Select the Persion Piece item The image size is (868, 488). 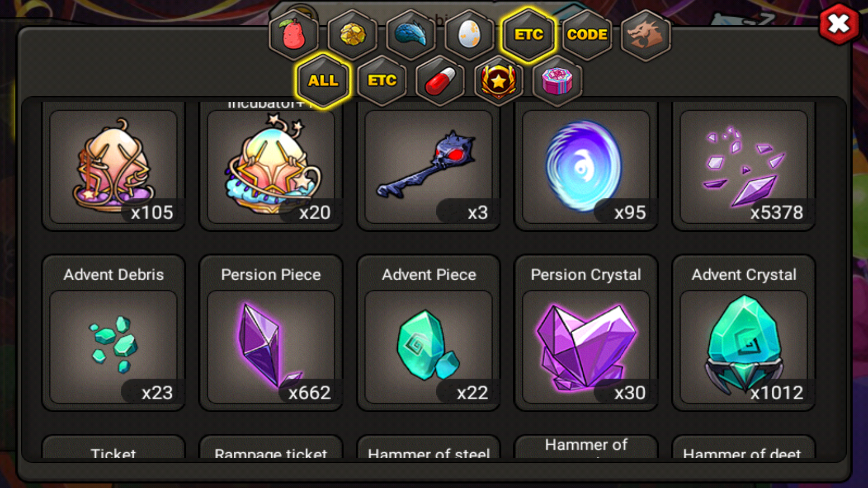coord(271,333)
